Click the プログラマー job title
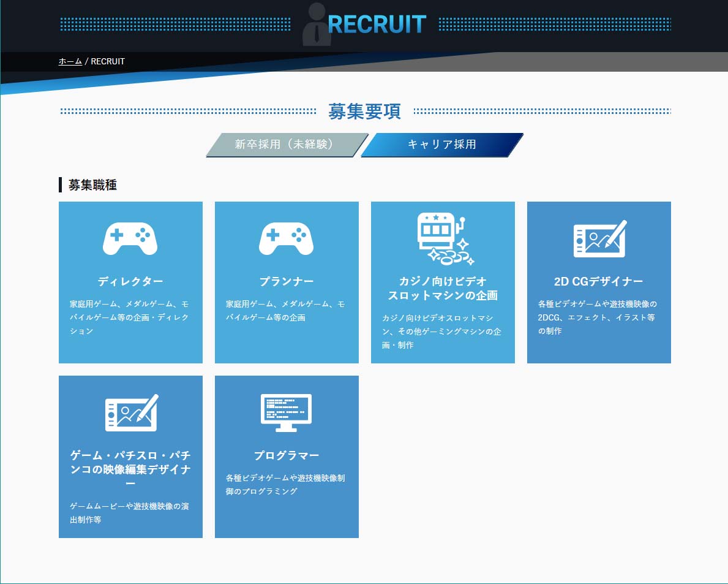Viewport: 728px width, 584px height. pos(286,455)
